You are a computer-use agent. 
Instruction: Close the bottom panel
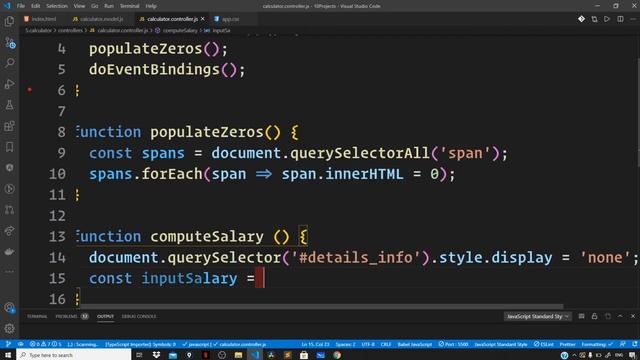point(633,316)
